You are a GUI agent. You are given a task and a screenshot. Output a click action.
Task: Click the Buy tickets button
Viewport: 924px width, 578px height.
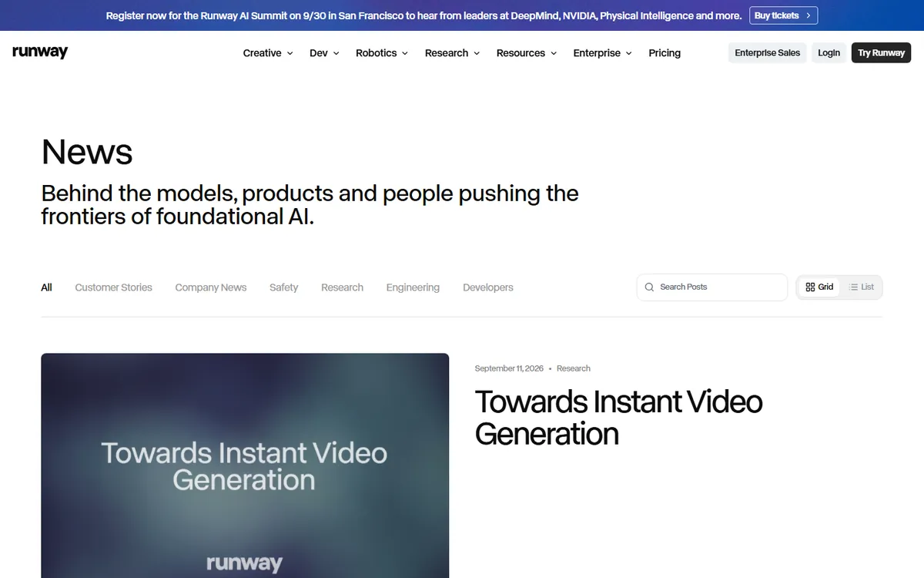point(783,15)
